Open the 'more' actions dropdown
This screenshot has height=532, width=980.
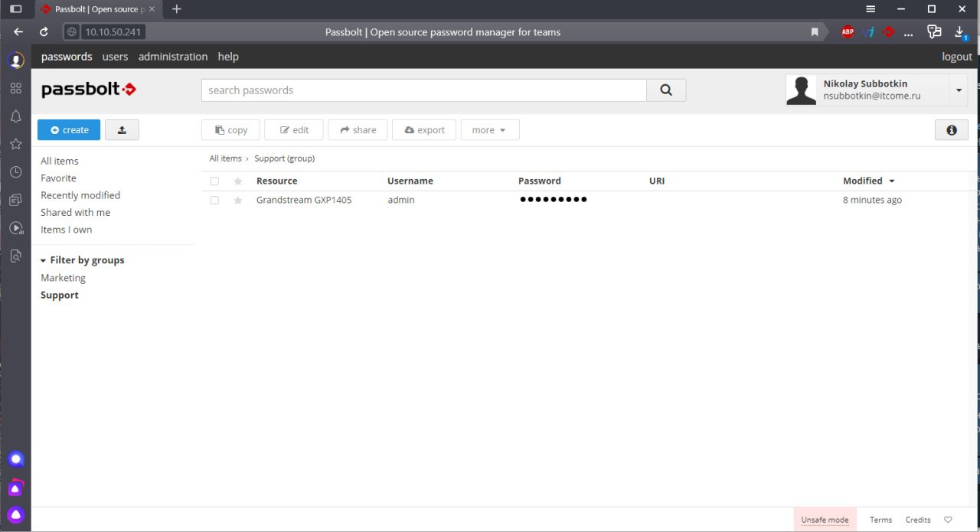coord(490,130)
